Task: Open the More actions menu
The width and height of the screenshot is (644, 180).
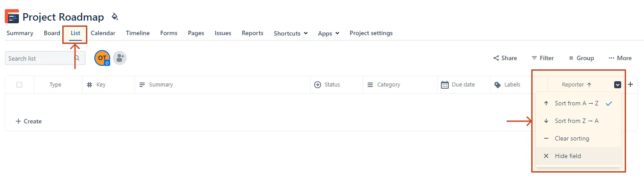Action: [x=620, y=58]
